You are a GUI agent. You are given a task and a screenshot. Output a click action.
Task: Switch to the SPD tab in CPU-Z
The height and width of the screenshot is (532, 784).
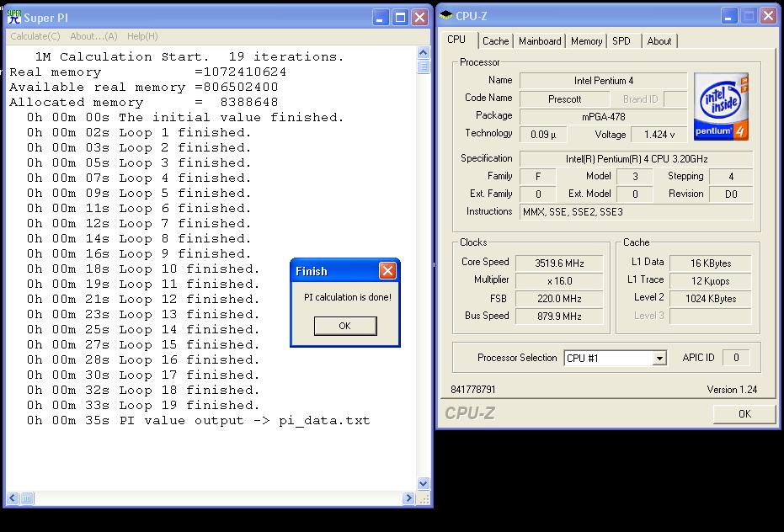click(x=621, y=41)
